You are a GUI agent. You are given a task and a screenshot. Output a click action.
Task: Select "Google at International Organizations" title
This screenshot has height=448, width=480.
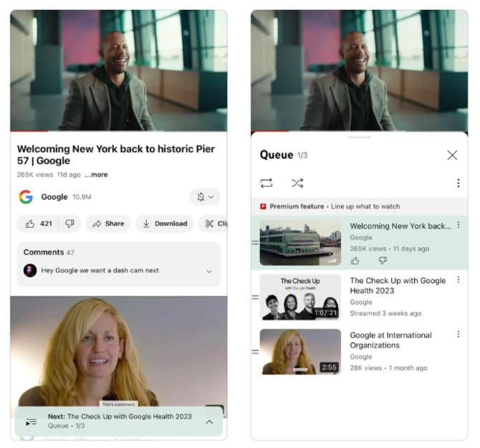tap(390, 340)
